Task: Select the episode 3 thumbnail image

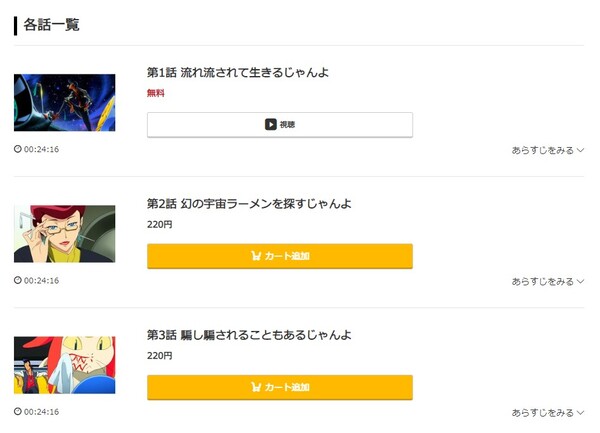Action: pyautogui.click(x=64, y=364)
